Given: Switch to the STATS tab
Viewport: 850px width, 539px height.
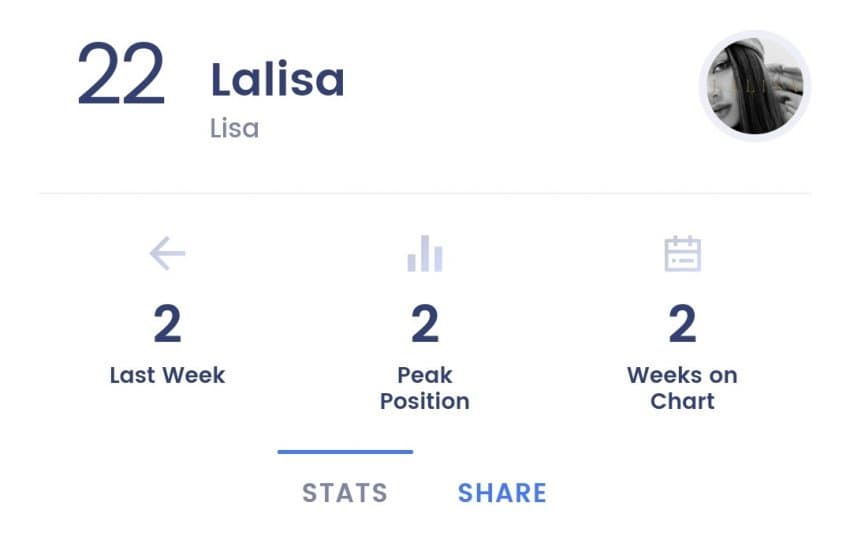Looking at the screenshot, I should (345, 493).
